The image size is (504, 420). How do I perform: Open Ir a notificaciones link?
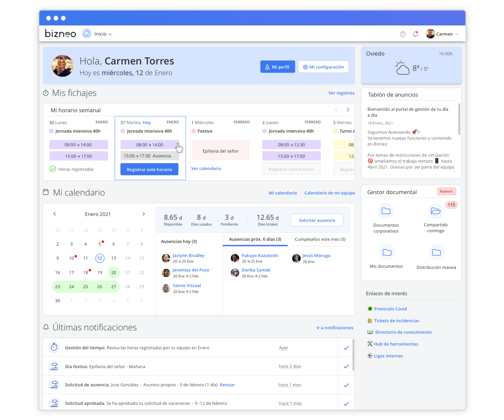[x=335, y=328]
